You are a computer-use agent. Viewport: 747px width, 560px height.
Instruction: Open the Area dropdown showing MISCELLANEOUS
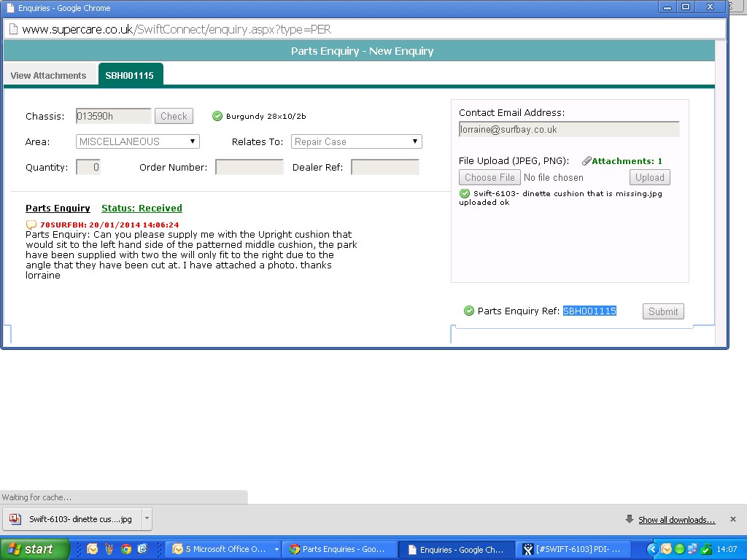(x=137, y=141)
